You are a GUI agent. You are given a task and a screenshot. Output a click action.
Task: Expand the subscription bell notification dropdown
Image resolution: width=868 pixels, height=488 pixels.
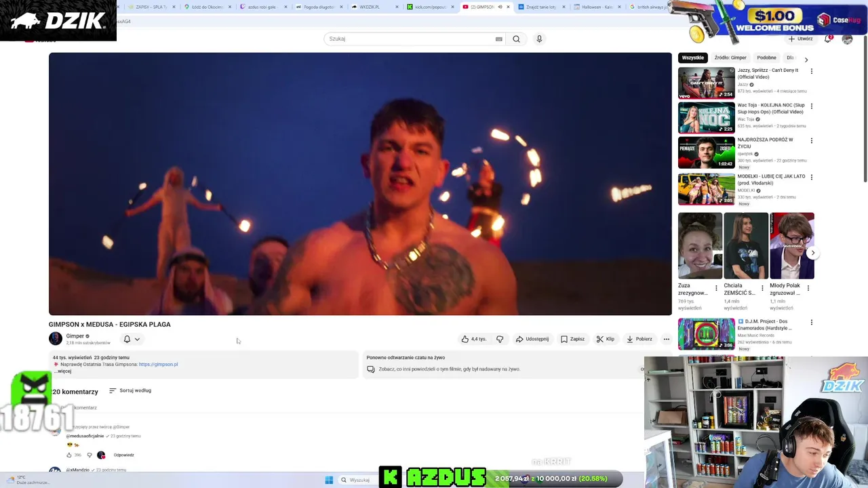[132, 339]
